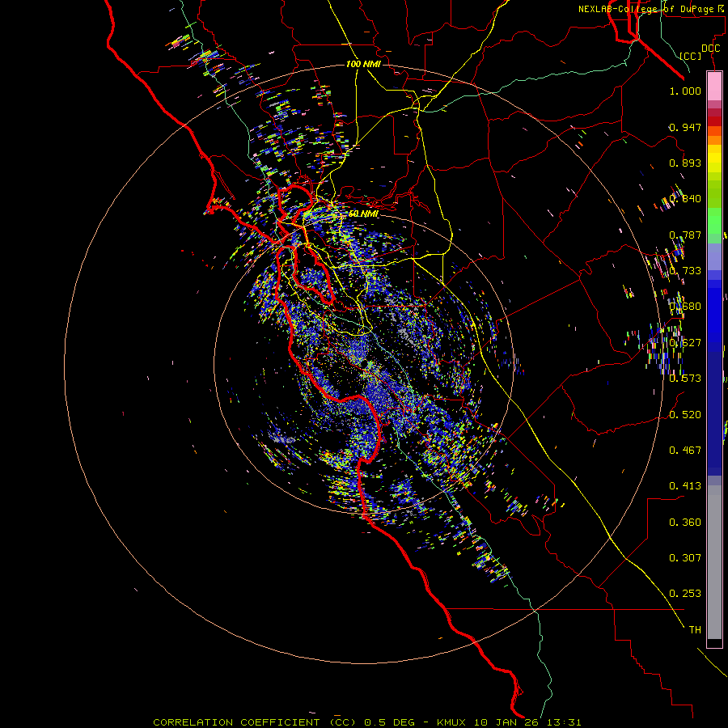Click the 0.467 legend value
Screen dimensions: 728x728
click(x=685, y=450)
